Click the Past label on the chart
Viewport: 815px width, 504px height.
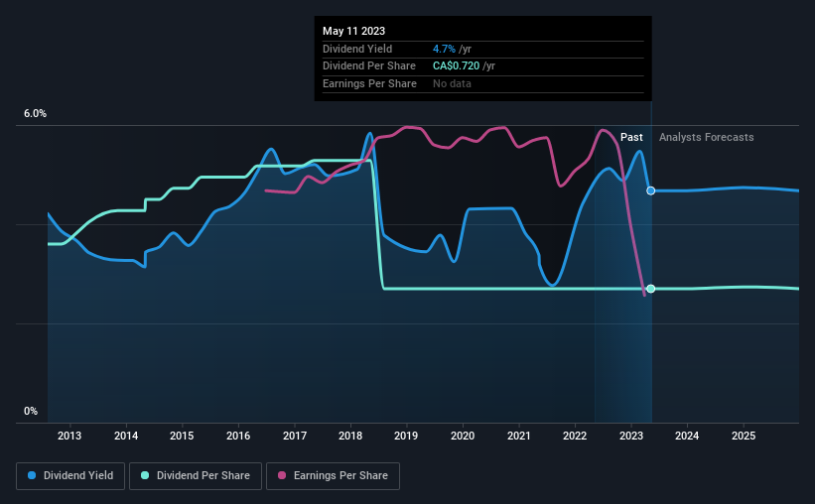631,137
